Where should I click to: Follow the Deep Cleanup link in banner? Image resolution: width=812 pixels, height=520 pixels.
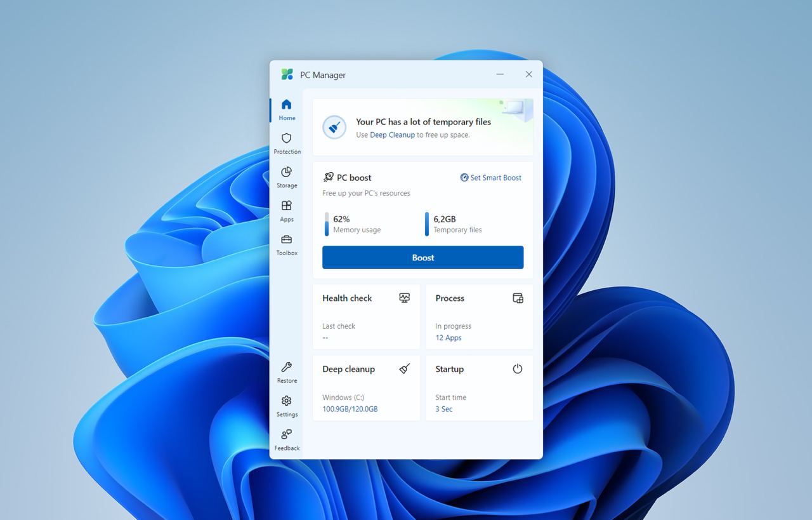click(x=392, y=135)
